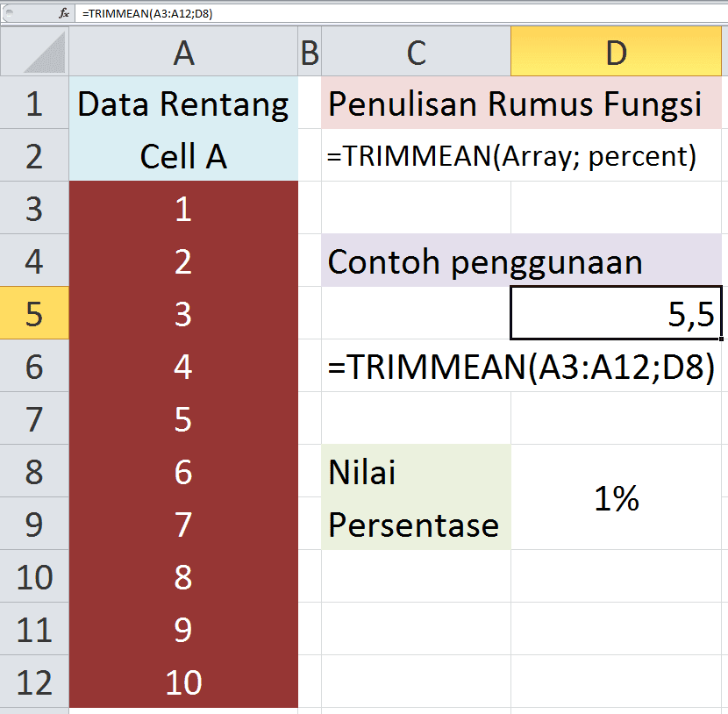Screen dimensions: 728x714
Task: Select row 3 header
Action: click(x=34, y=208)
